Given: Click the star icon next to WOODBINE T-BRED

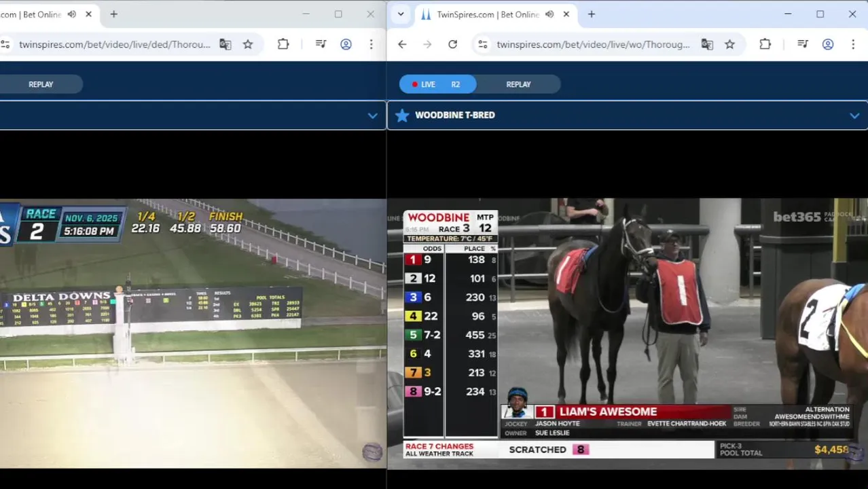Looking at the screenshot, I should tap(402, 115).
